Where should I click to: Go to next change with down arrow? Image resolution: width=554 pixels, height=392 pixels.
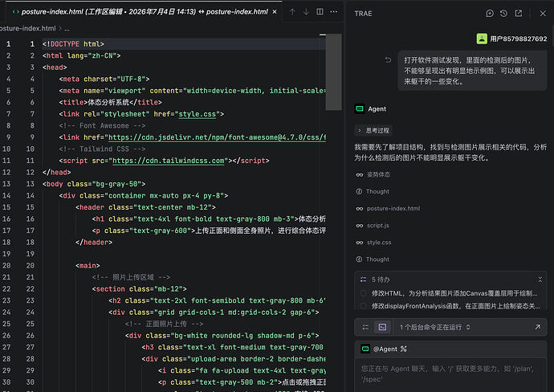click(306, 12)
